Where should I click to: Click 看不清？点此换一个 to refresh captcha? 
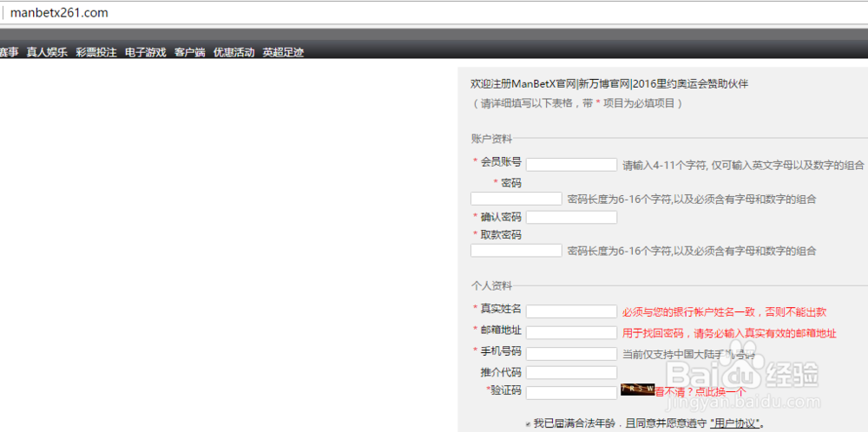pos(700,391)
